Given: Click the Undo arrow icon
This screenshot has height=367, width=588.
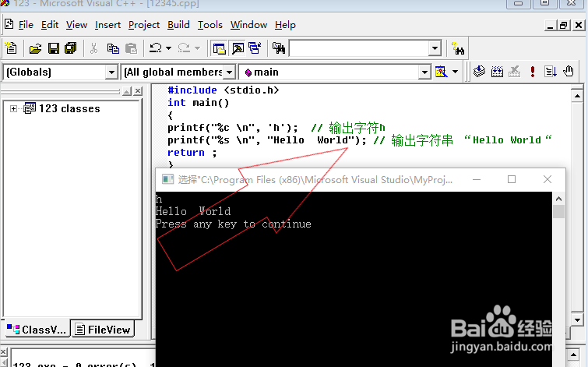Looking at the screenshot, I should point(155,48).
